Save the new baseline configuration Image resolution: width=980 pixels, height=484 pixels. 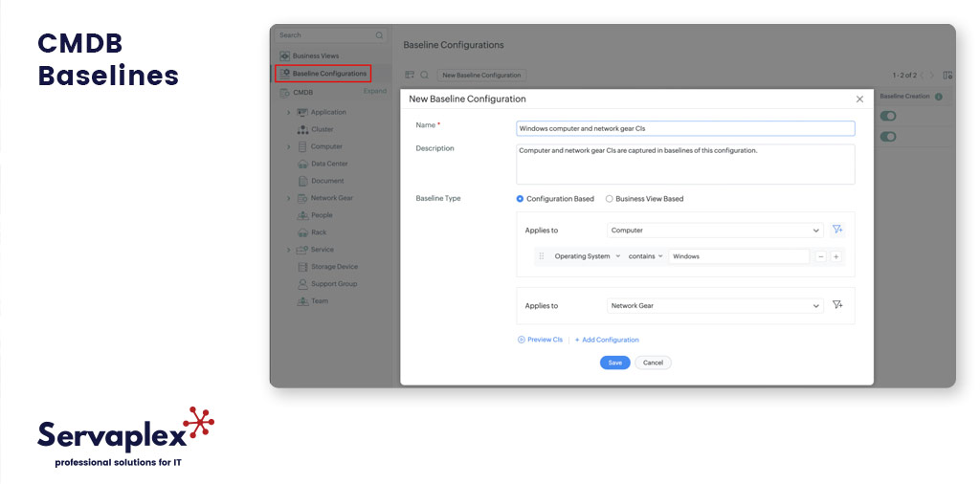coord(614,363)
